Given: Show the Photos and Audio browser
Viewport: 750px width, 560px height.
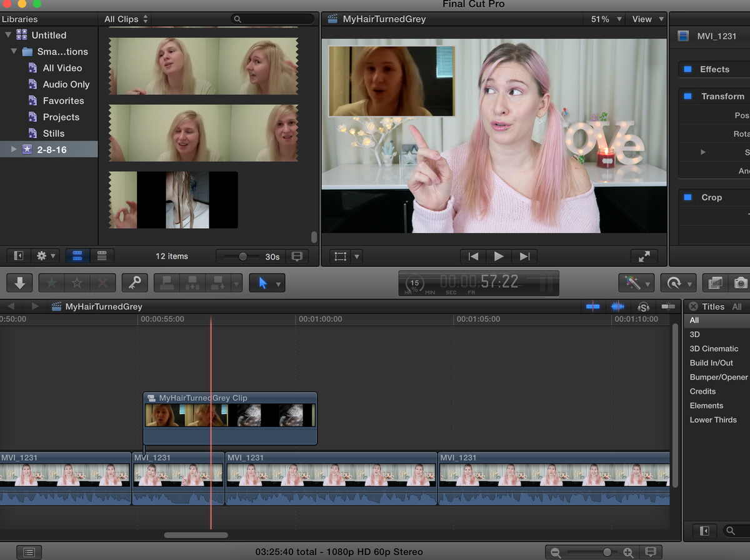Looking at the screenshot, I should pyautogui.click(x=715, y=283).
